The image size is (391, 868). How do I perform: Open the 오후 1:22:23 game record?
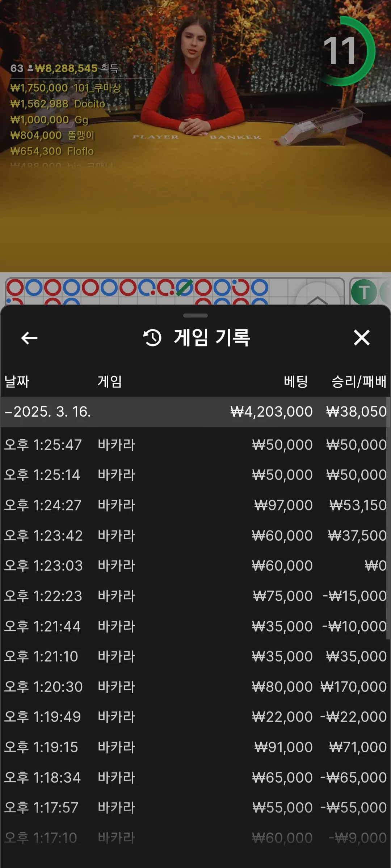pyautogui.click(x=195, y=596)
